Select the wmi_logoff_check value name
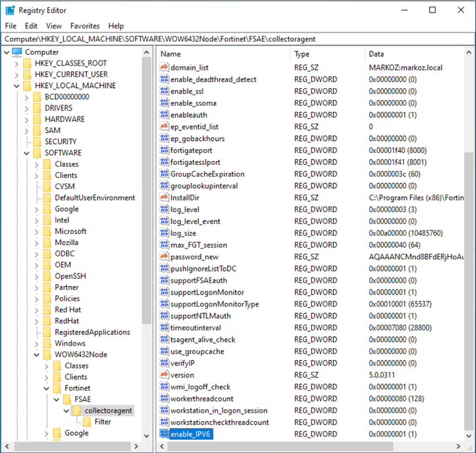Screen dimensions: 476x453 pyautogui.click(x=201, y=387)
